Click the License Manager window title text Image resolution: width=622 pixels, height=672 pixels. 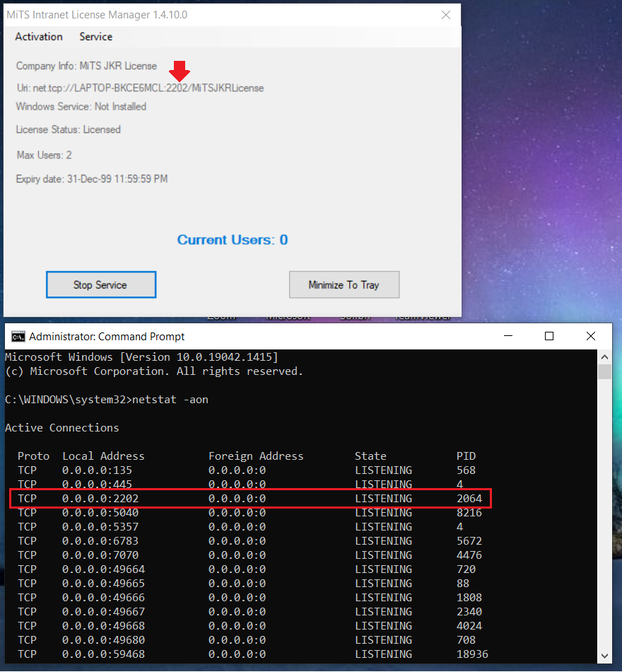click(97, 15)
